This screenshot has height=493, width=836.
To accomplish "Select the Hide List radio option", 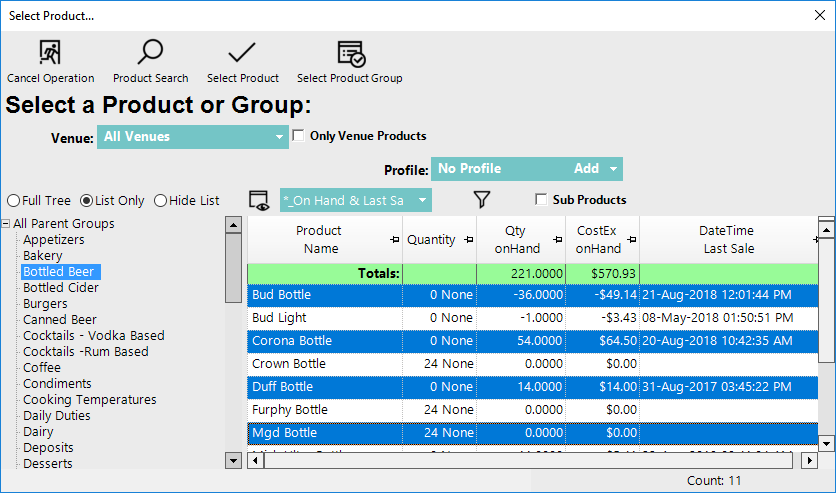I will [x=161, y=200].
